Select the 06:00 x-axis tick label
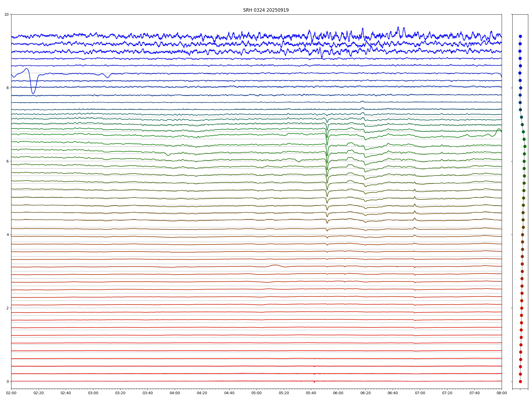 click(338, 393)
